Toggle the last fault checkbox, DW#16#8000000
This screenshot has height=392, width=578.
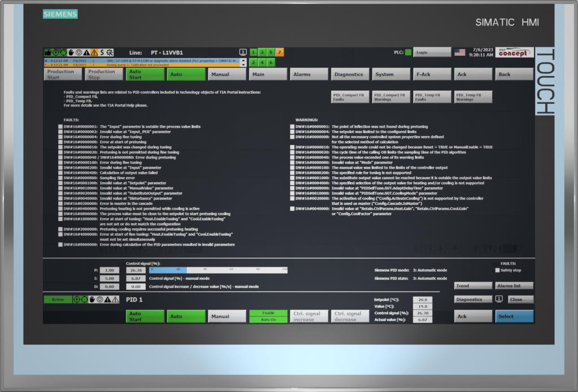(x=60, y=245)
